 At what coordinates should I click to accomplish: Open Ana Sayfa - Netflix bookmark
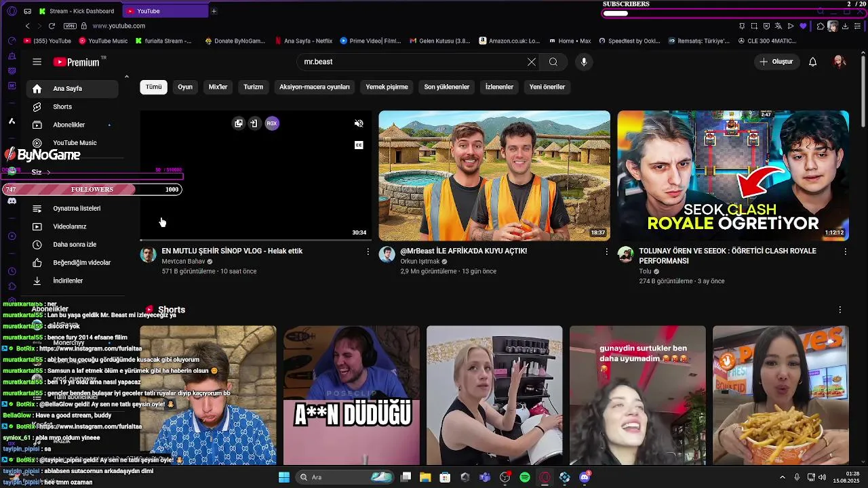point(304,41)
